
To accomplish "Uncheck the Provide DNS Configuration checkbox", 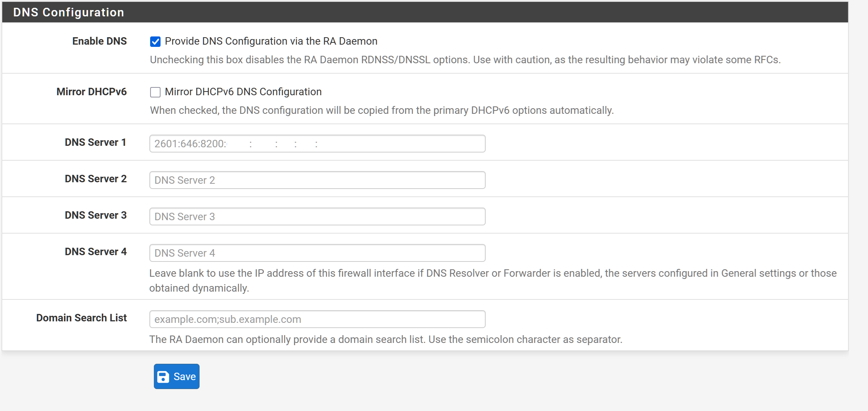I will point(155,42).
